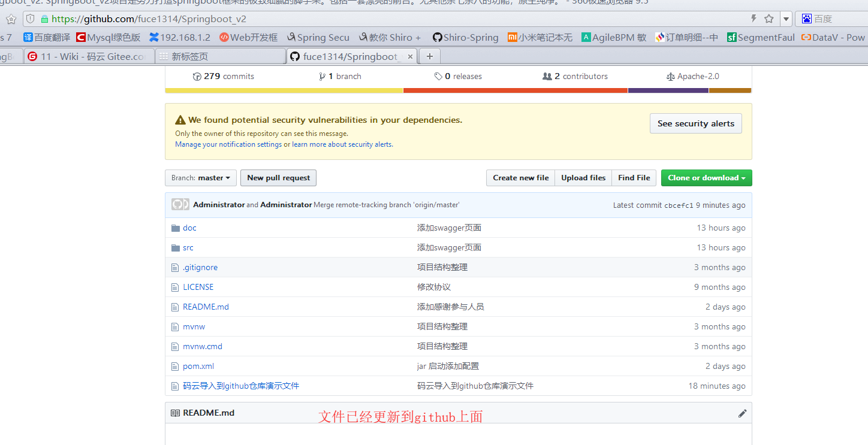
Task: Click the bookmark star left of the address bar
Action: 11,19
